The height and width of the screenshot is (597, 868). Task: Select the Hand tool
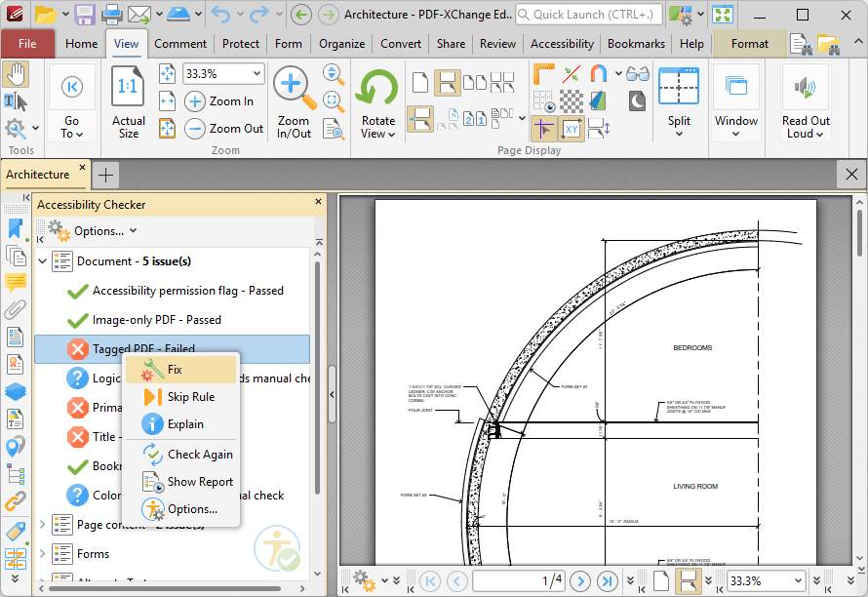click(x=16, y=75)
